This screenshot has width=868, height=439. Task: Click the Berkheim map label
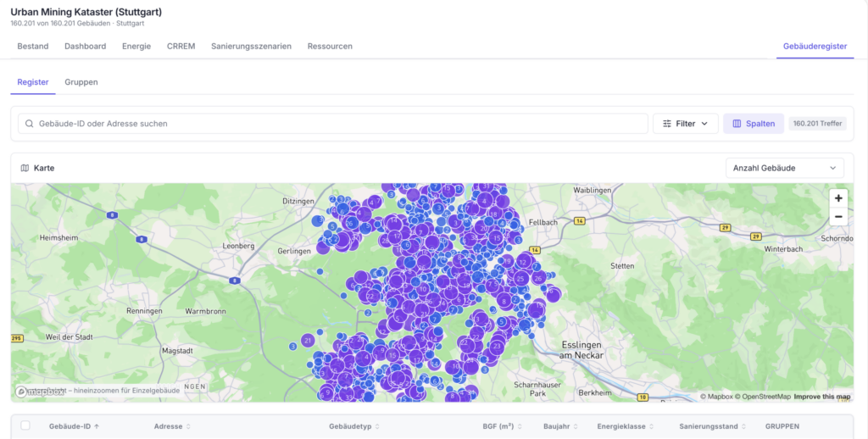pyautogui.click(x=595, y=392)
